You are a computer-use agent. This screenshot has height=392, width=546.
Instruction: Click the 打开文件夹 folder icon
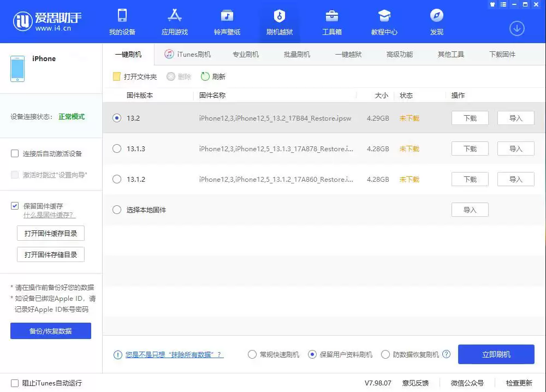click(x=117, y=76)
